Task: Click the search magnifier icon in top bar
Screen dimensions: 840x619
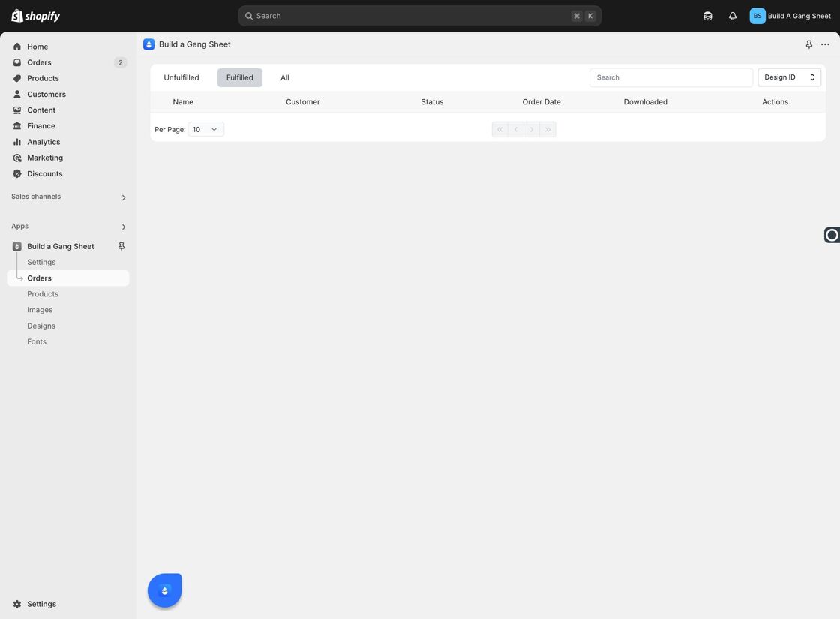Action: 249,16
